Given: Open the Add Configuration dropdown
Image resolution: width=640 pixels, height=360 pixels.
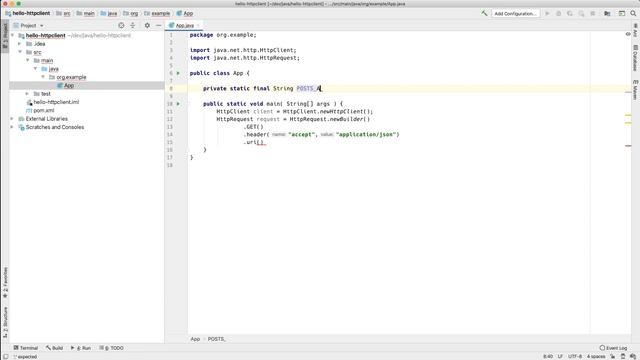Looking at the screenshot, I should click(515, 13).
